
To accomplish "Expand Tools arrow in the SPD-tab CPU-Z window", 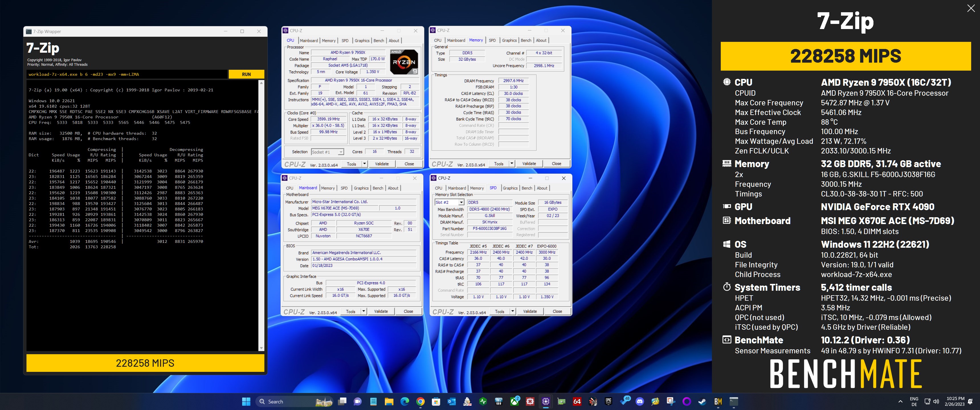I will (x=513, y=311).
